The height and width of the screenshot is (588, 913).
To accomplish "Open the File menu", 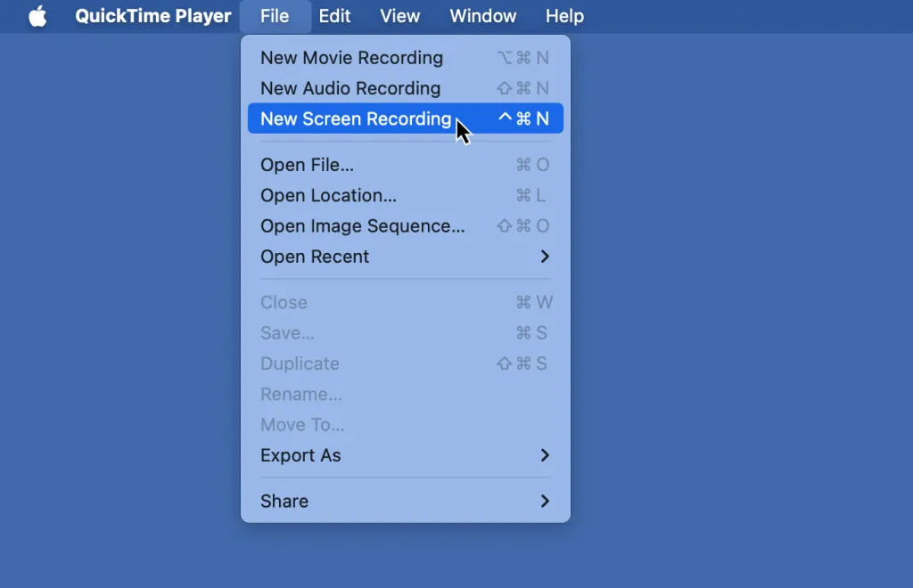I will (x=275, y=15).
